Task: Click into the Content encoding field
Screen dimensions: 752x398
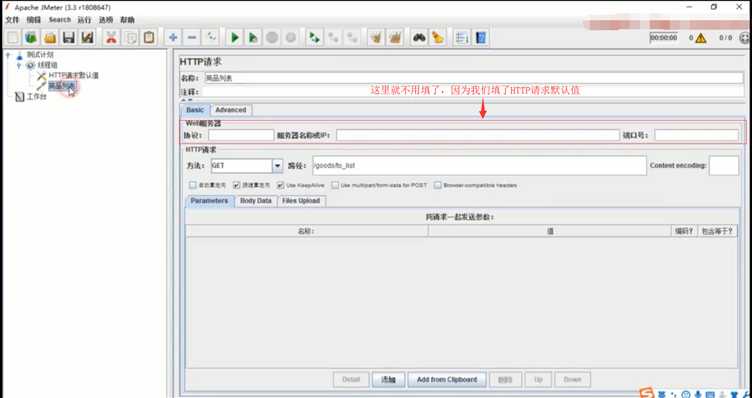Action: [724, 165]
